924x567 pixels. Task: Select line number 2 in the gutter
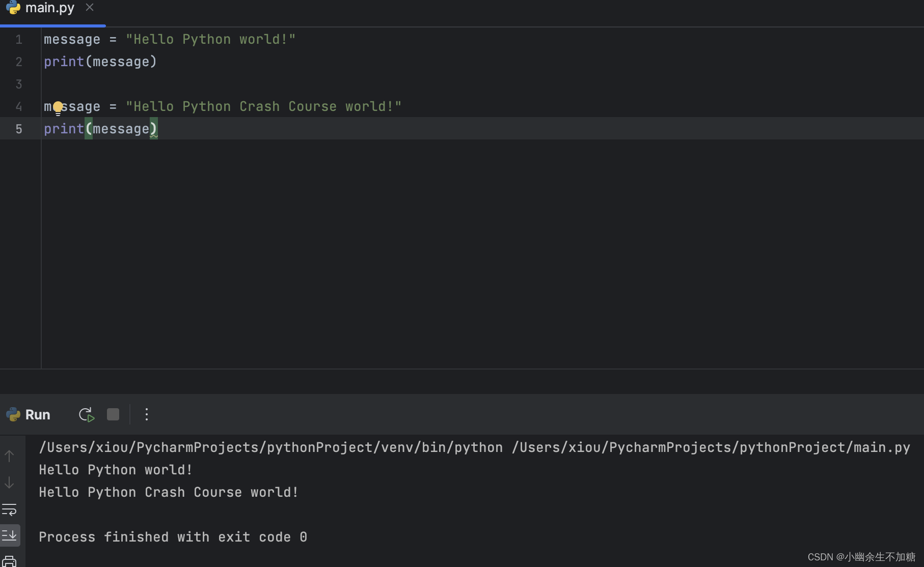point(19,62)
